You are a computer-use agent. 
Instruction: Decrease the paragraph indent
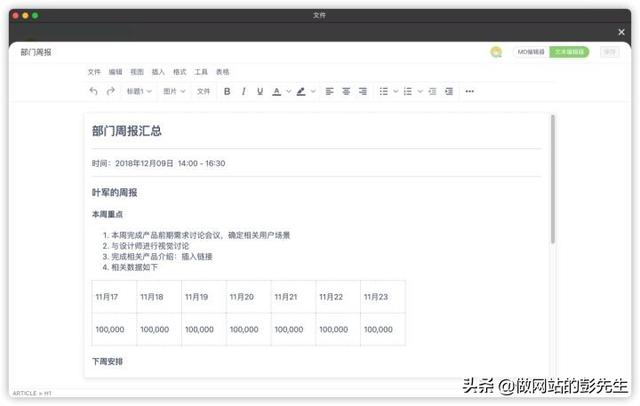[x=432, y=91]
